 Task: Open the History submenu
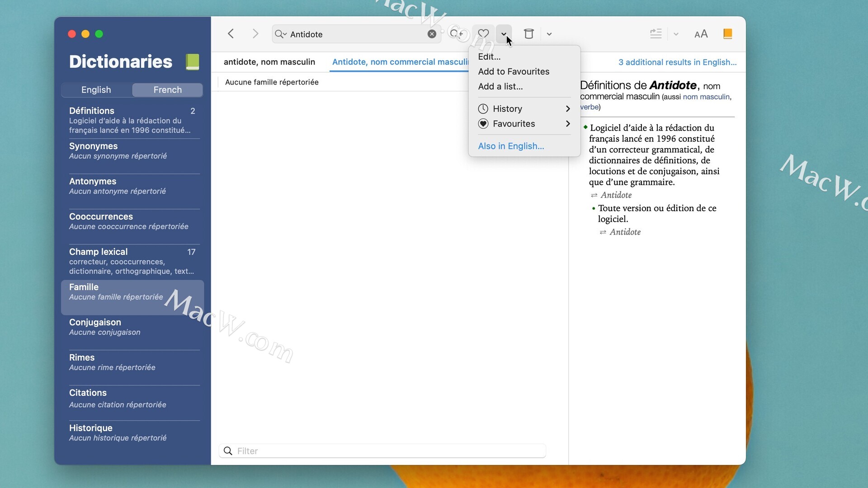(524, 109)
